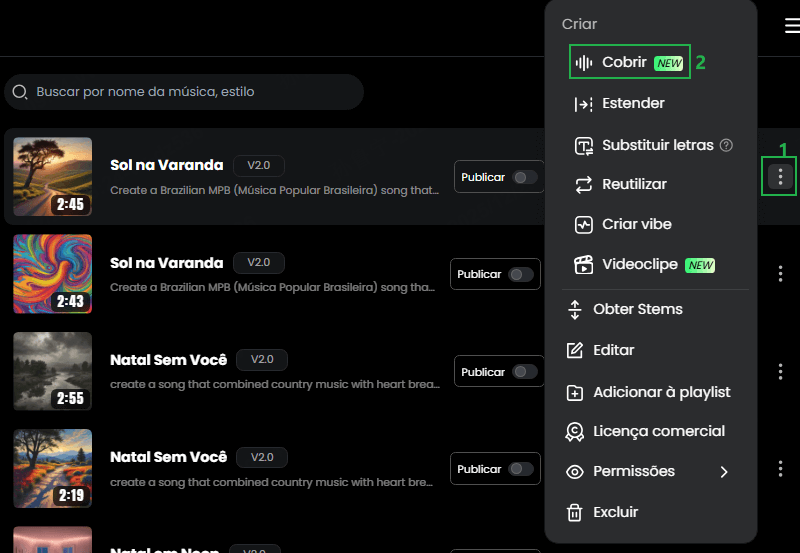Select the Estender icon in menu
This screenshot has width=800, height=553.
pos(585,104)
